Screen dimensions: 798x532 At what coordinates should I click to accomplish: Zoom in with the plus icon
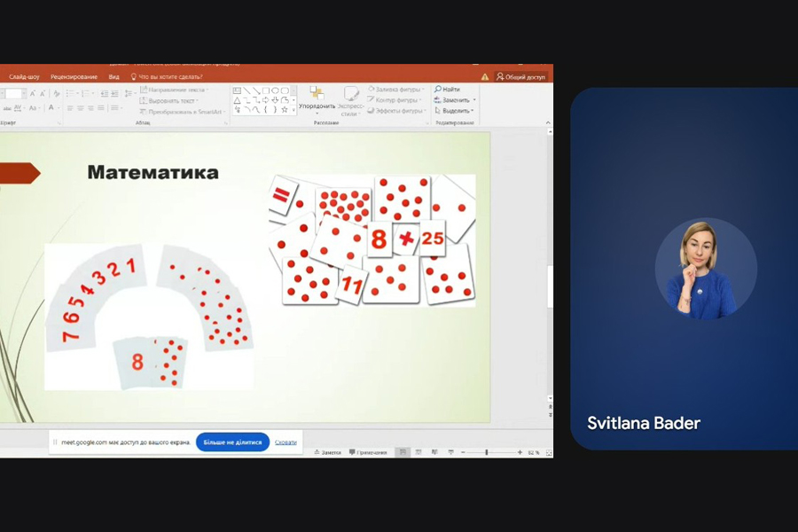tap(520, 452)
